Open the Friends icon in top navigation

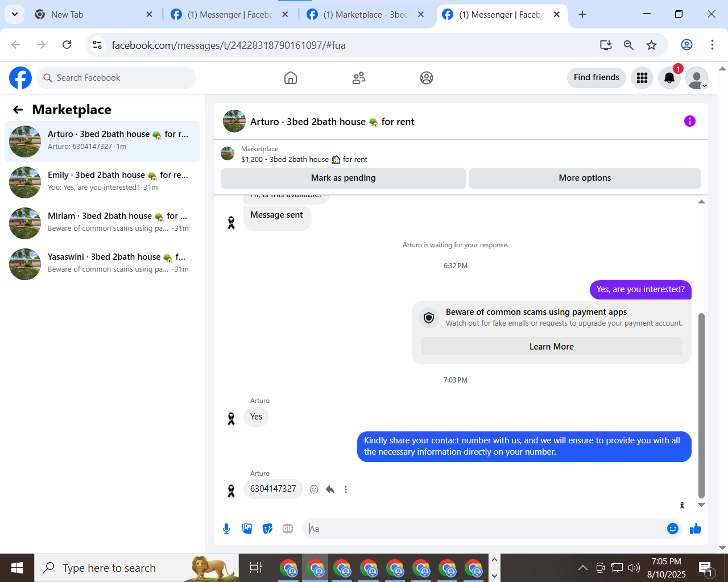359,78
